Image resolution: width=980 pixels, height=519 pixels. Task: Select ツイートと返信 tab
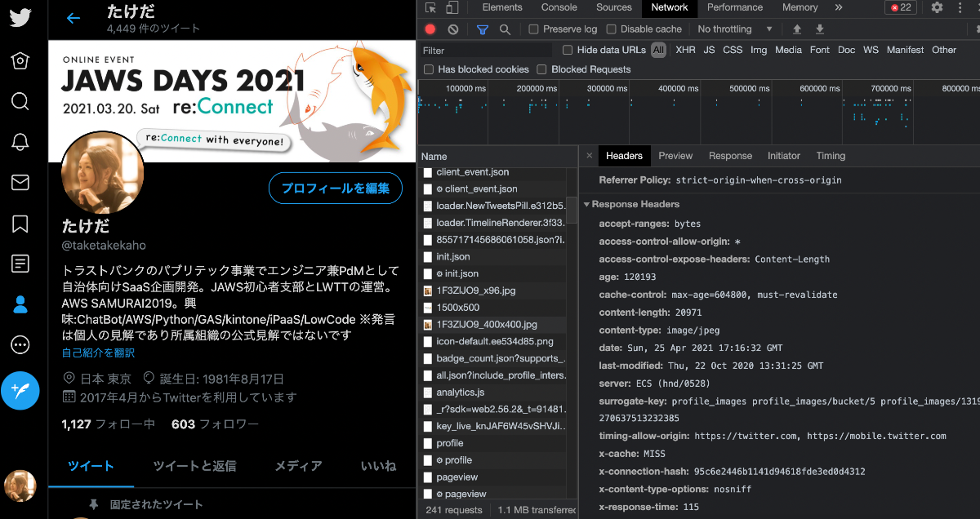[194, 466]
